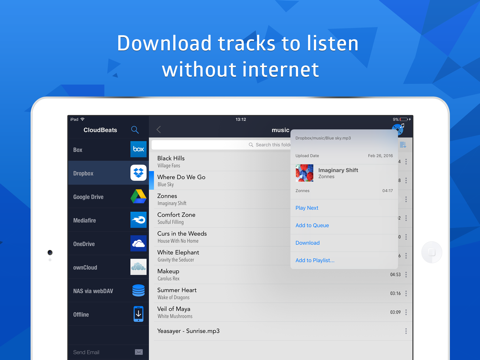Click the Imaginary Shift album artwork thumbnail
480x360 pixels.
tap(305, 173)
